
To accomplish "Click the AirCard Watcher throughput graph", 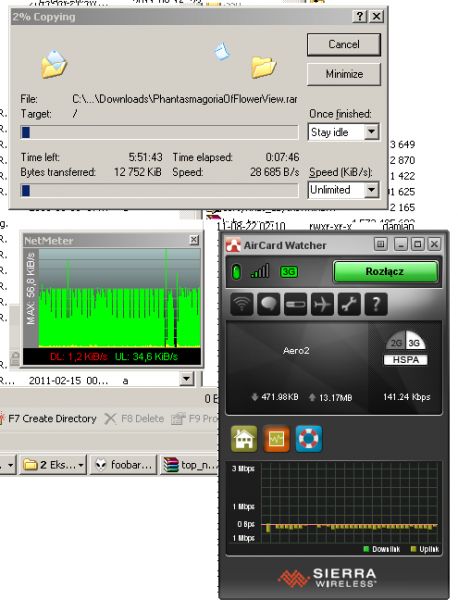I will (350, 502).
